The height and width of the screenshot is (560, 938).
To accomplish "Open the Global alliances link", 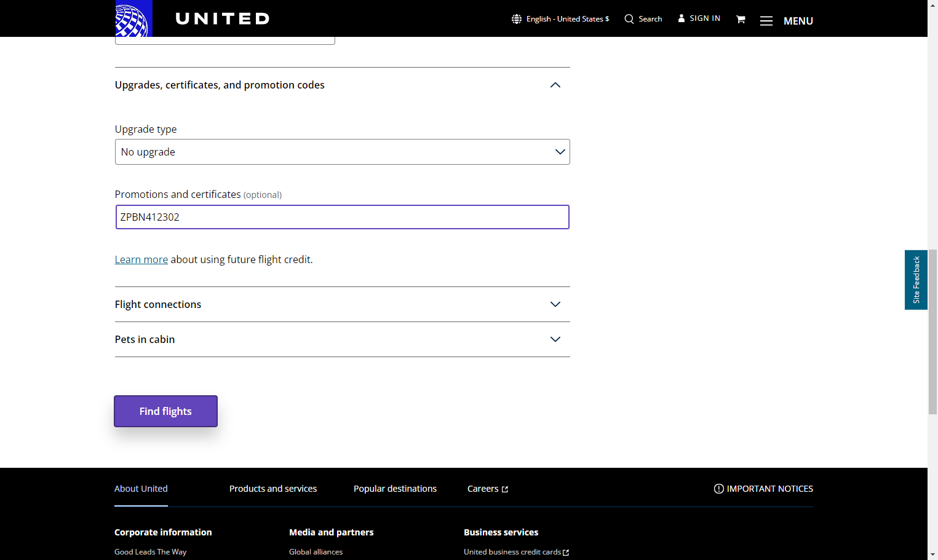I will coord(316,552).
